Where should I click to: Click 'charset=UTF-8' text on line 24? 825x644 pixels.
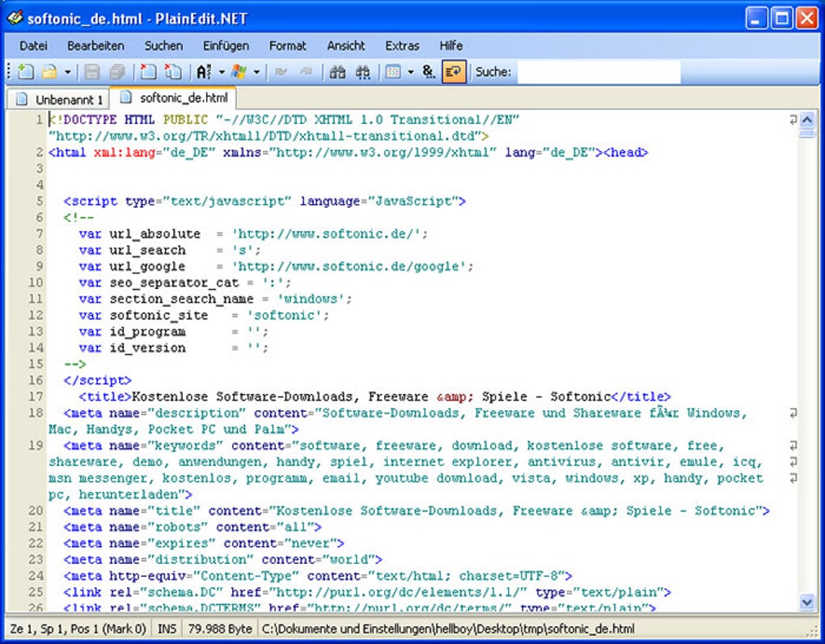click(x=508, y=576)
